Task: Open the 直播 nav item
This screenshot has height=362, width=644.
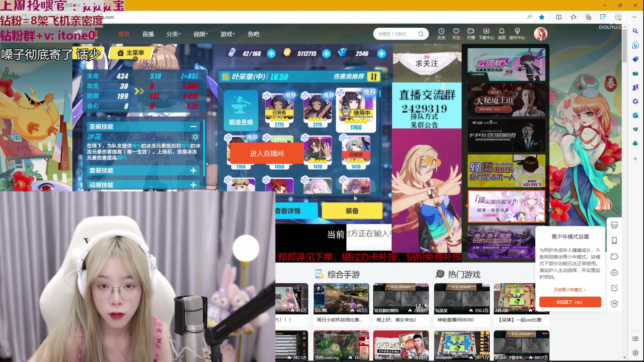Action: point(148,34)
